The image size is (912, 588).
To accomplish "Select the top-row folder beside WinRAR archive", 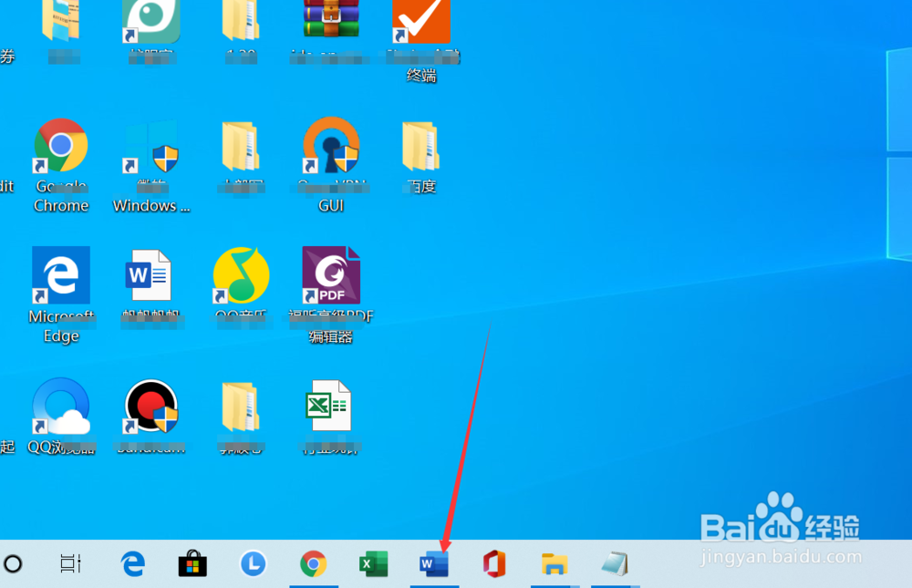I will pos(240,19).
